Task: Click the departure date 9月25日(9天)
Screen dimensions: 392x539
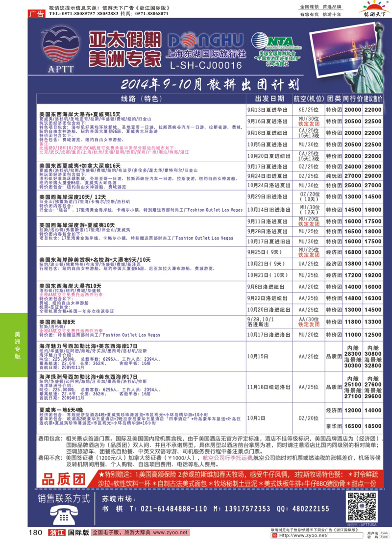Action: (265, 252)
